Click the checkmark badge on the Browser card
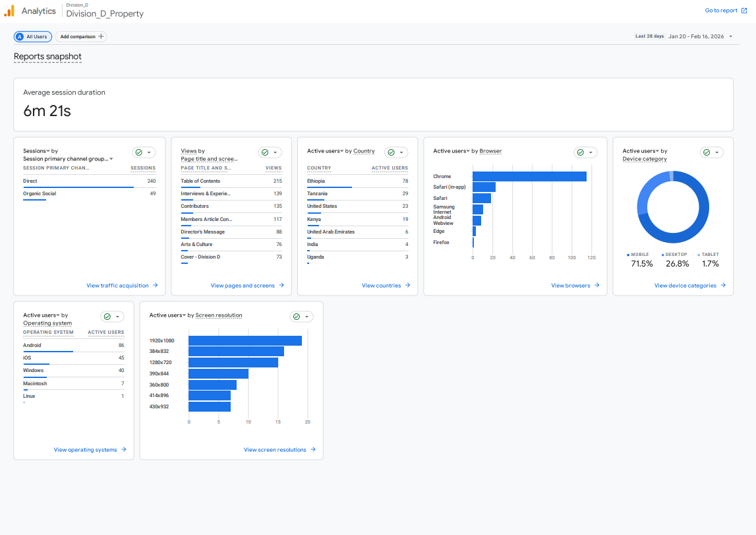756x535 pixels. [580, 152]
